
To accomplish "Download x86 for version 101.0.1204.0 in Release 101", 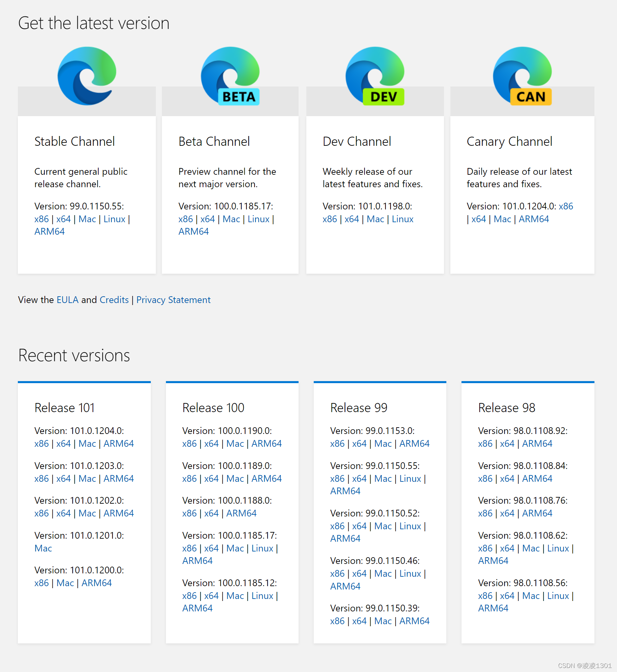I will tap(41, 443).
